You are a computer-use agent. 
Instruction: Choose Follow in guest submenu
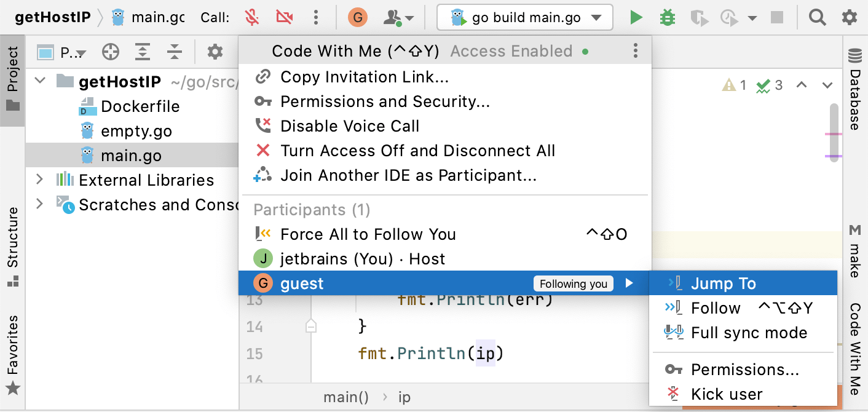pos(743,308)
